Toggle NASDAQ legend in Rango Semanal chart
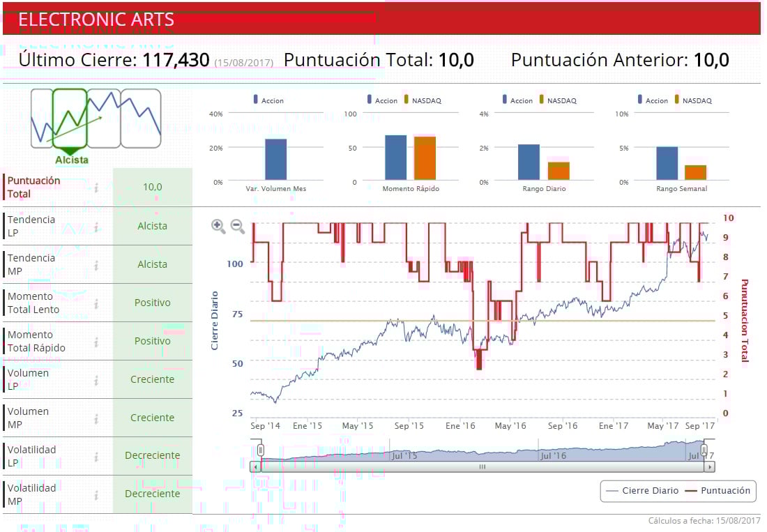This screenshot has height=532, width=767. pyautogui.click(x=693, y=100)
